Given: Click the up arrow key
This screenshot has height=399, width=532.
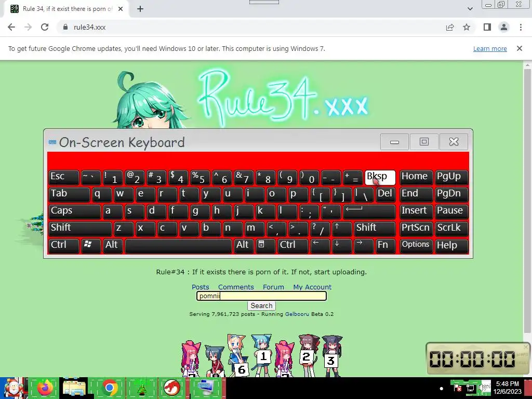Looking at the screenshot, I should click(x=342, y=229).
